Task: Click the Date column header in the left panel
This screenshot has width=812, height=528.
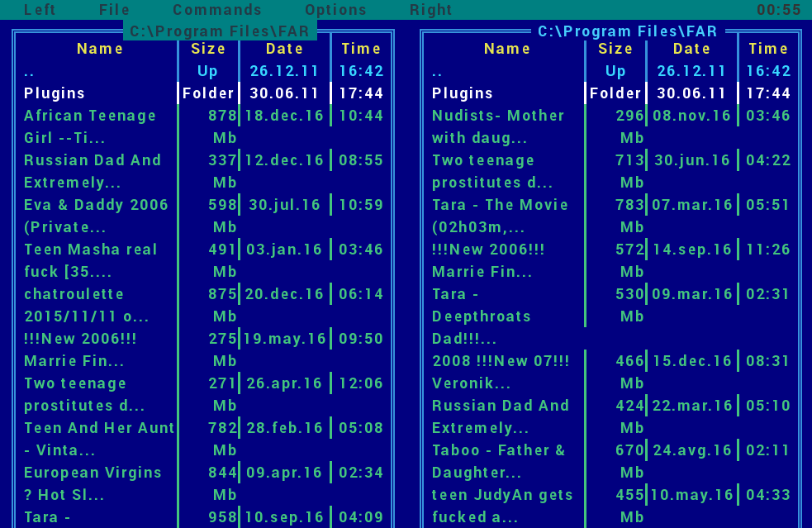Action: pyautogui.click(x=284, y=49)
